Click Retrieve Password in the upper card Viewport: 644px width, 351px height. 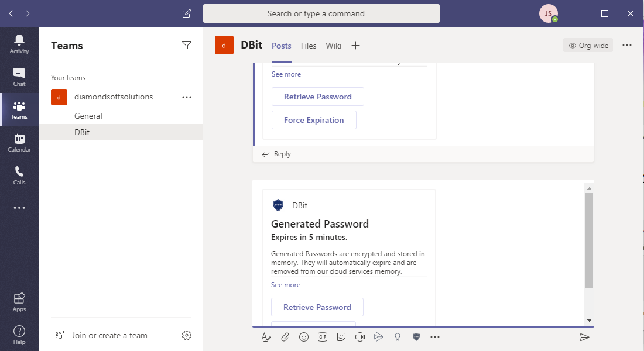tap(318, 97)
